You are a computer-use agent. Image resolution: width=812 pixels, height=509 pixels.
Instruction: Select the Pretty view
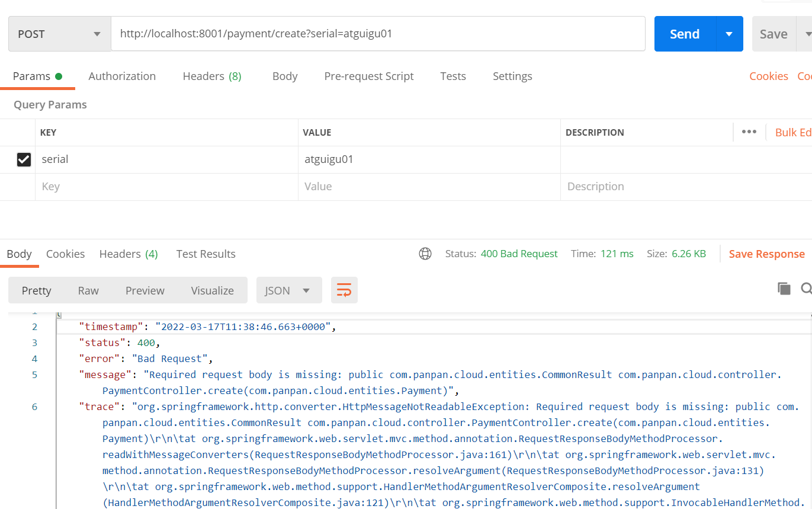pyautogui.click(x=37, y=290)
